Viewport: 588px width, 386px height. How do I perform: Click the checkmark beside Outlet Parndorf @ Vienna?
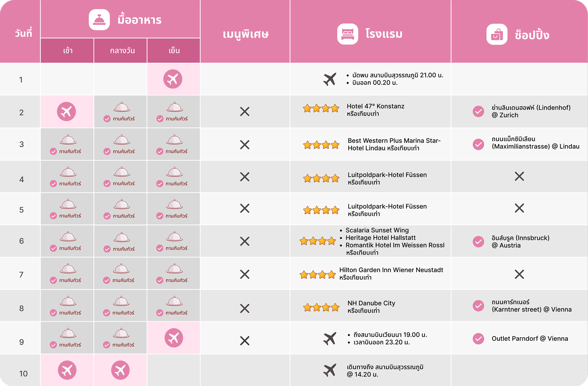click(x=478, y=339)
